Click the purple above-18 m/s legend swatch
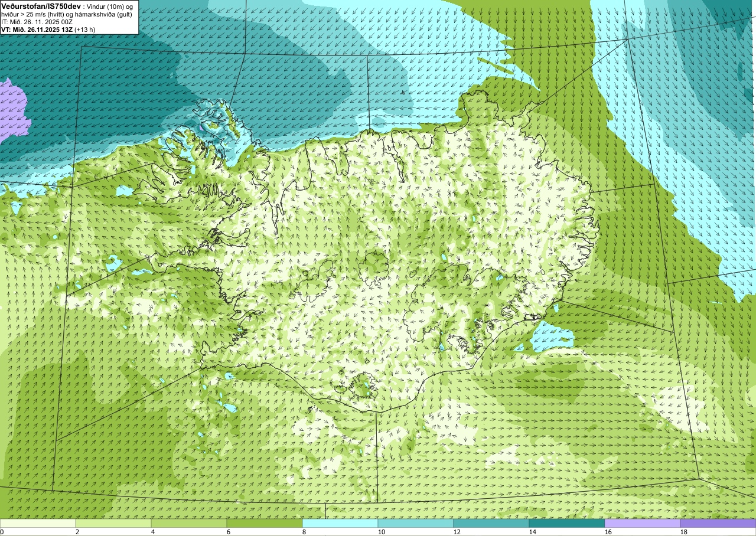 tap(718, 523)
